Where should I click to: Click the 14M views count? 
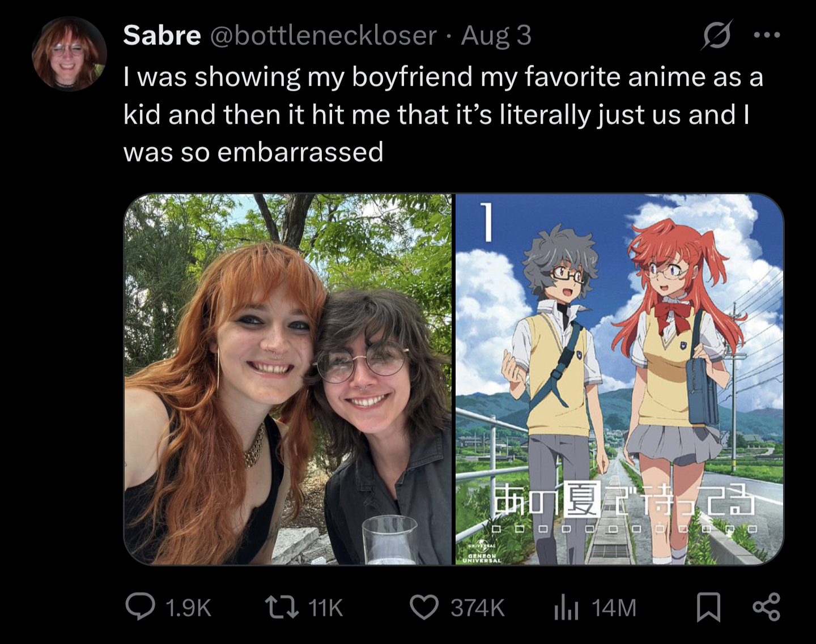point(614,608)
